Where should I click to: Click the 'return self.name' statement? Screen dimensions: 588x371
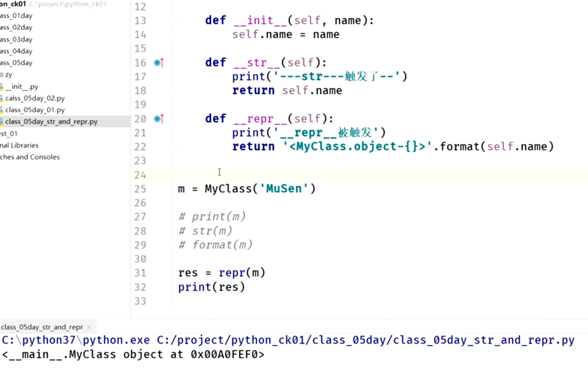pyautogui.click(x=287, y=90)
